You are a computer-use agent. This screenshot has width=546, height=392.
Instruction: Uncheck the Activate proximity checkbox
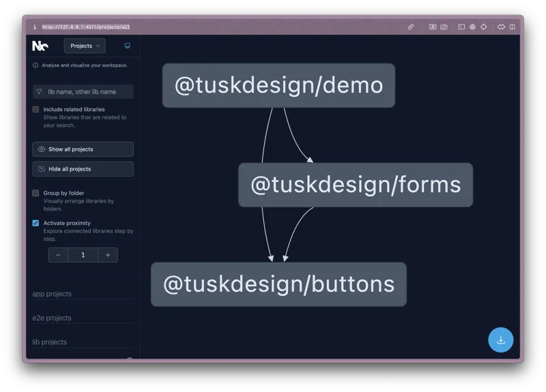[x=35, y=223]
